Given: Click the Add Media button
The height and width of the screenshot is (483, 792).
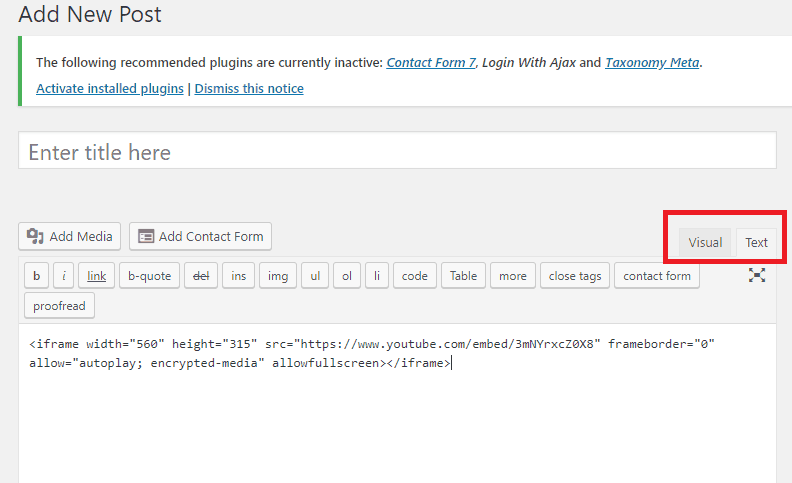Looking at the screenshot, I should (70, 236).
